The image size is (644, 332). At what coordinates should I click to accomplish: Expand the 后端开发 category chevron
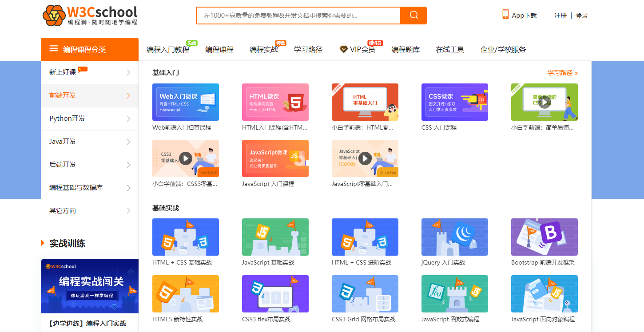128,165
